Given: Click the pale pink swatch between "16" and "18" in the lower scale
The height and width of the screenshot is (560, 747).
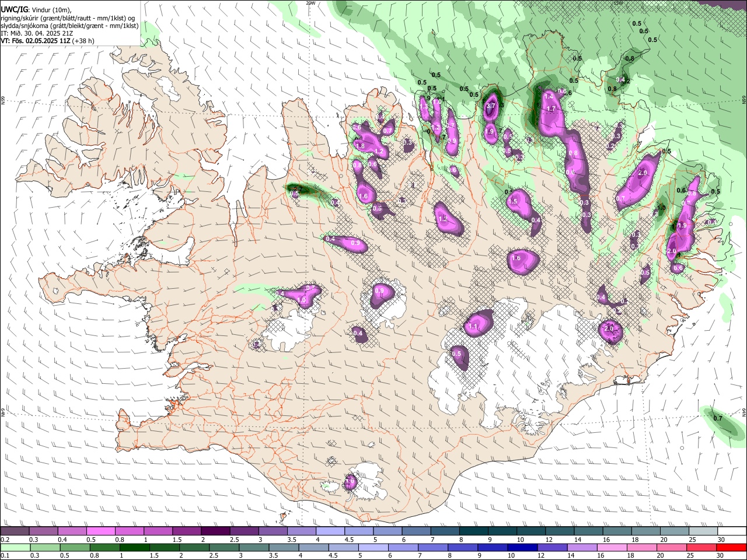Looking at the screenshot, I should click(612, 547).
